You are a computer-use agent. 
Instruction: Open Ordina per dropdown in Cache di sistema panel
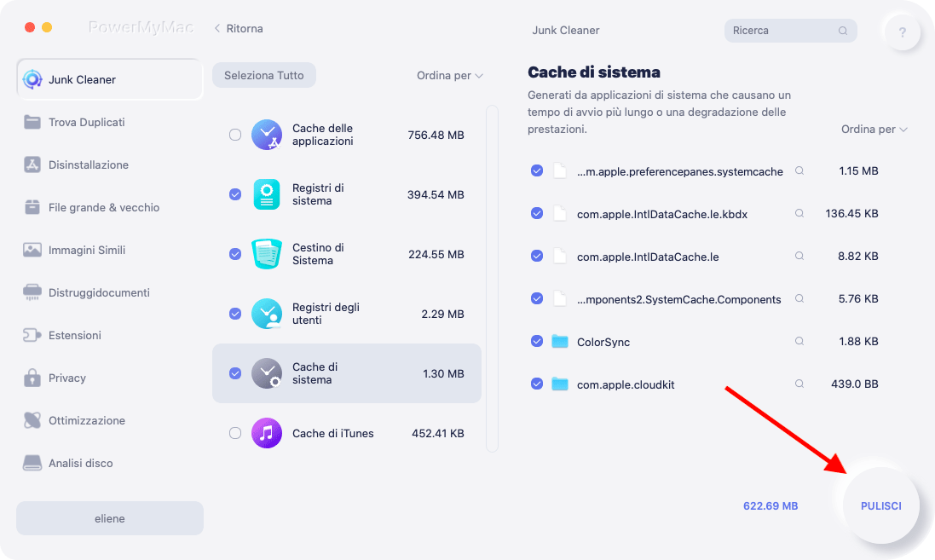click(x=874, y=130)
